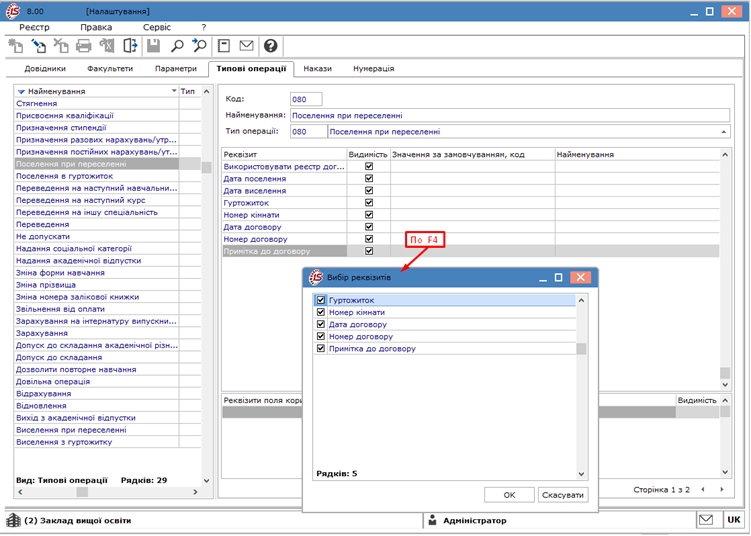Click the right arrow of the list's horizontal scrollbar
The width and height of the screenshot is (751, 536).
[x=195, y=491]
